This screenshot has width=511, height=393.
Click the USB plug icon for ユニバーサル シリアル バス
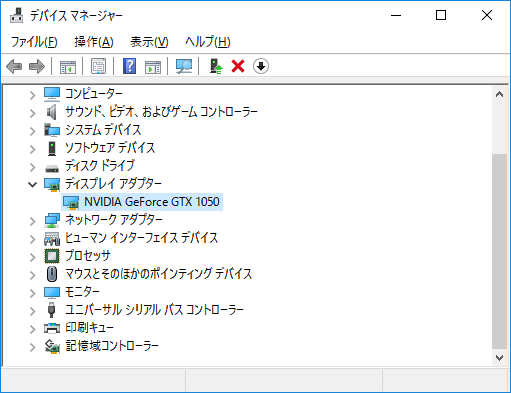[51, 310]
